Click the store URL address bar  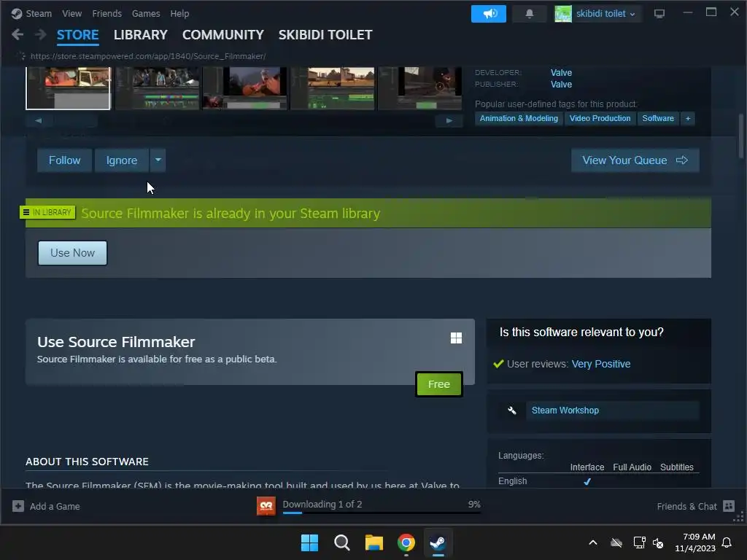147,56
